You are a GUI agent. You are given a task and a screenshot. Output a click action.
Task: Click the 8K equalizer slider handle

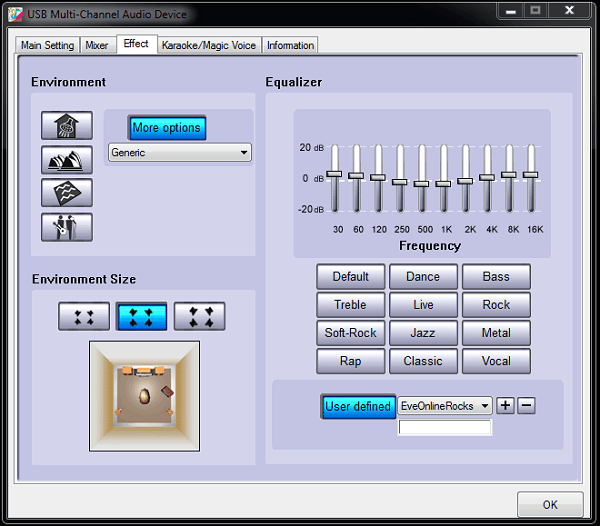point(509,175)
